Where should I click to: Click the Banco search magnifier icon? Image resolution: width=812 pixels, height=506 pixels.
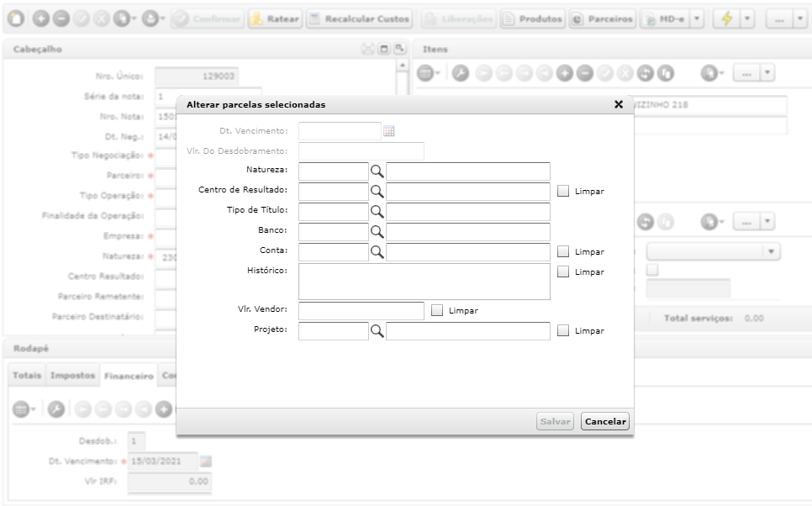pos(377,231)
